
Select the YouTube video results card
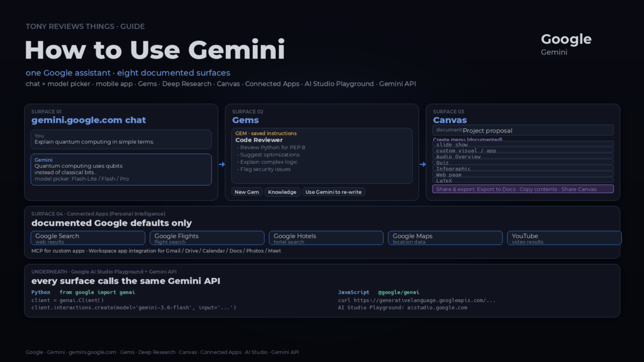point(565,238)
